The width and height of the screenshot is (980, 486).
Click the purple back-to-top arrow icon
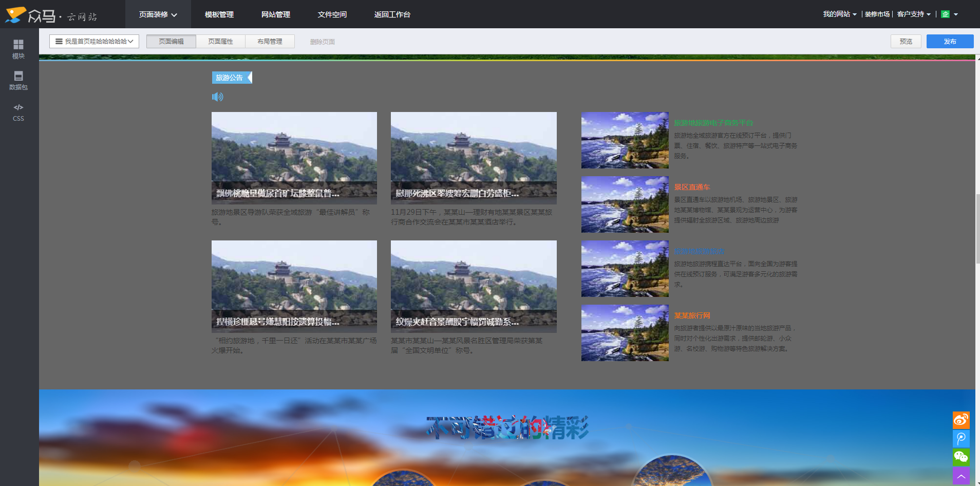pyautogui.click(x=961, y=476)
